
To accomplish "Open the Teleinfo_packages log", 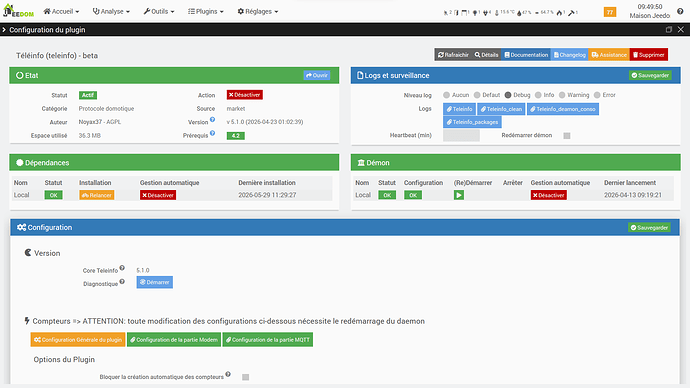I will coord(472,122).
